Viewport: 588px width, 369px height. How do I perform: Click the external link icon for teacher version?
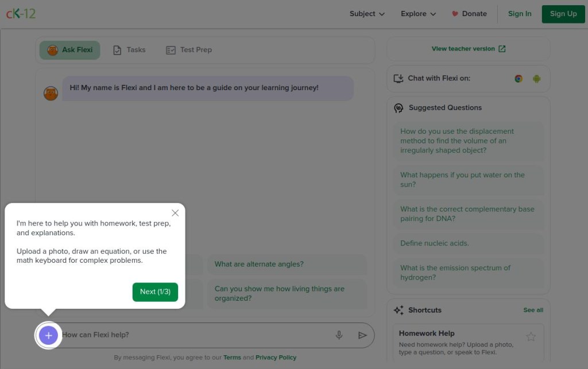502,49
